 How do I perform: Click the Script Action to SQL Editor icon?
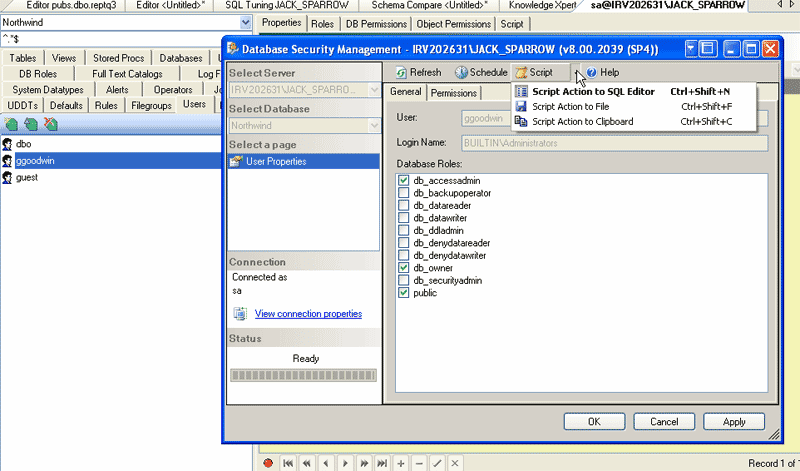[521, 91]
